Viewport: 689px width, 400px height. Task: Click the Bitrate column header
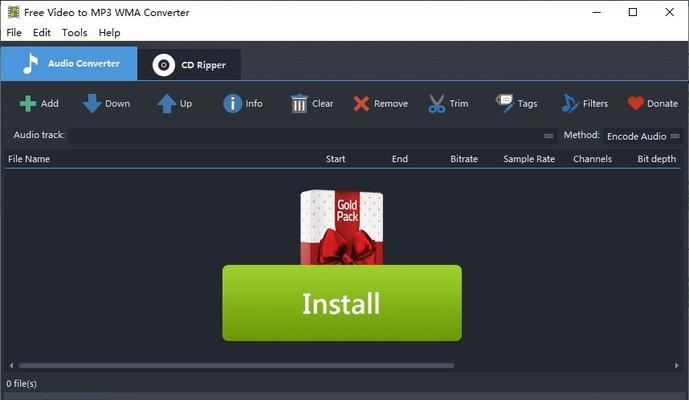coord(464,159)
